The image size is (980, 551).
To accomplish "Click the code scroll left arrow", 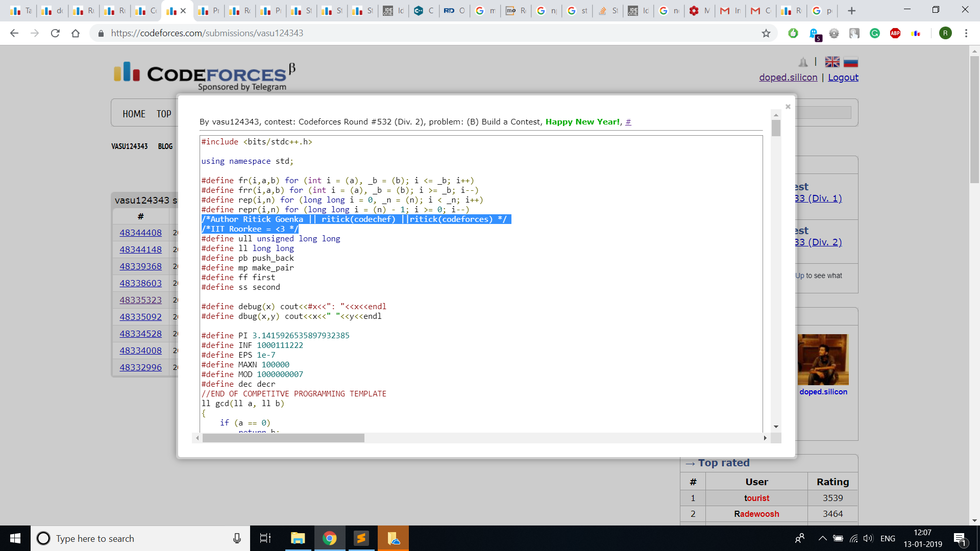I will point(197,438).
